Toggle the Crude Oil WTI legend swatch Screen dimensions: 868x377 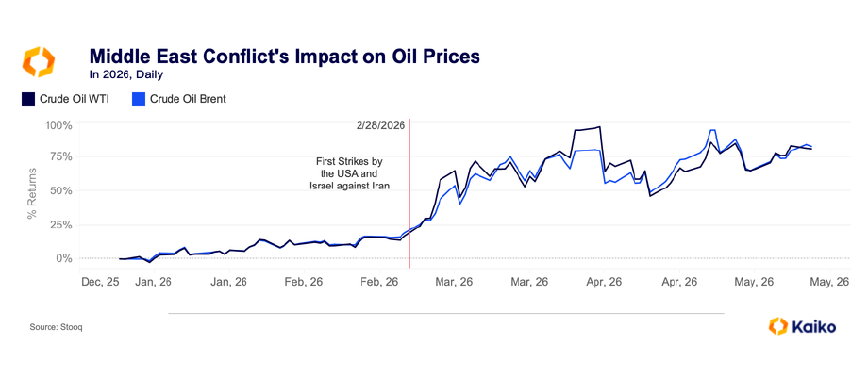pyautogui.click(x=28, y=99)
